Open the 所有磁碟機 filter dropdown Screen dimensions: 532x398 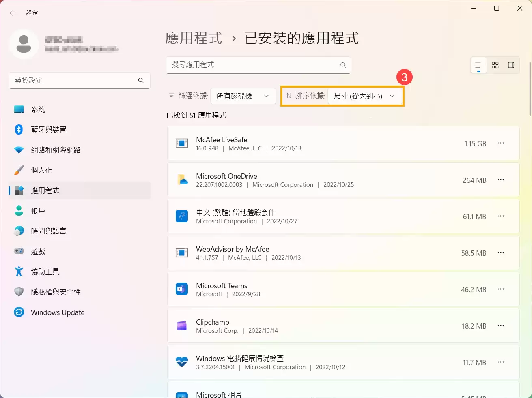point(243,96)
